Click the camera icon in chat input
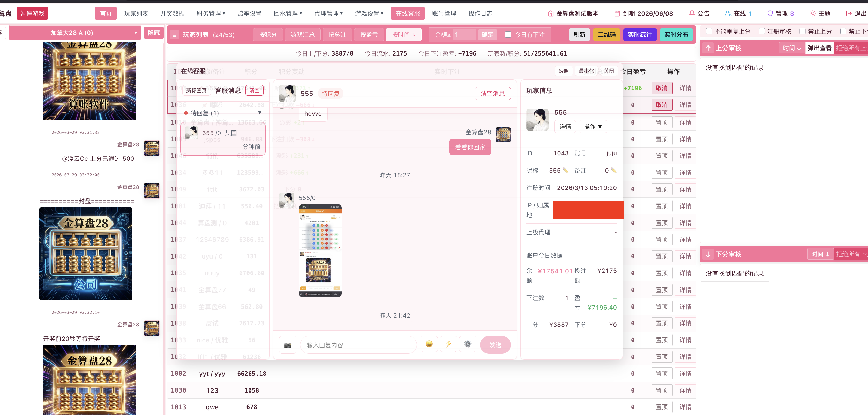 (287, 345)
